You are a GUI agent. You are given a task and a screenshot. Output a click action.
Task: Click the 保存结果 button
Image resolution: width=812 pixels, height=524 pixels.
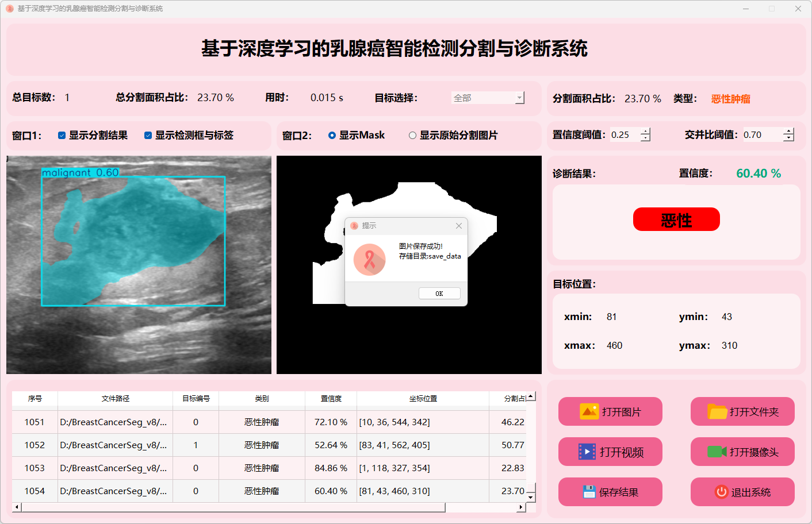click(610, 492)
